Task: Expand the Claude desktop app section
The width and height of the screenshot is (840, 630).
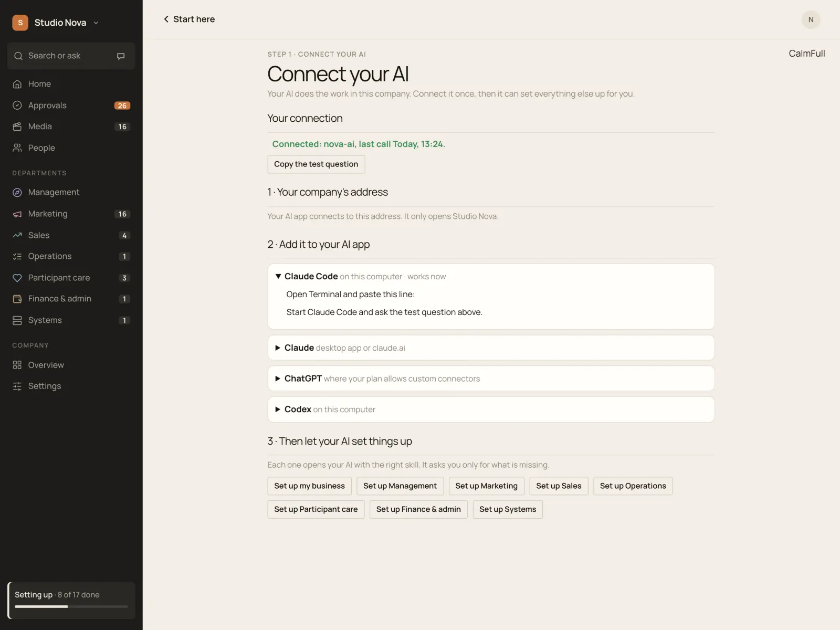Action: 491,348
